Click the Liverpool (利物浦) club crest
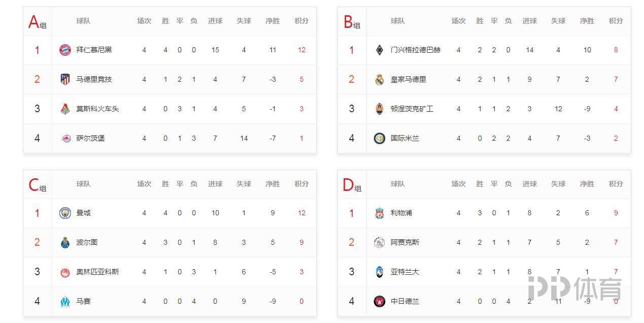The image size is (644, 323). pos(379,213)
